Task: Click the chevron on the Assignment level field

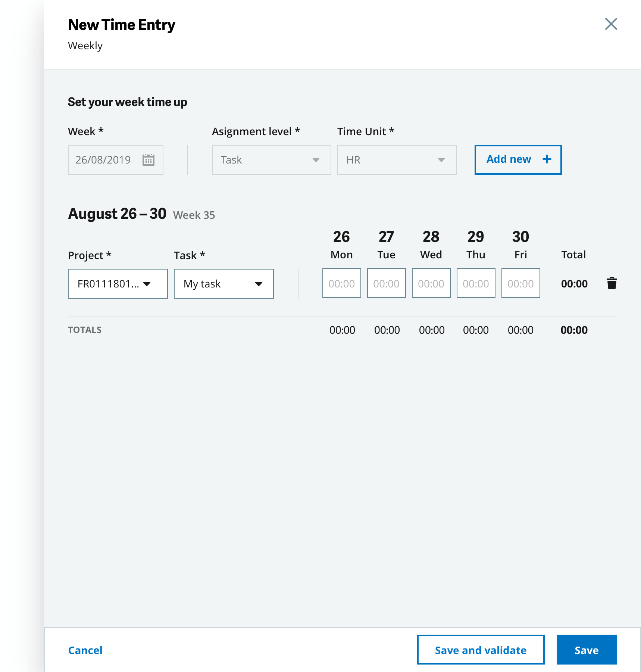Action: [x=316, y=160]
